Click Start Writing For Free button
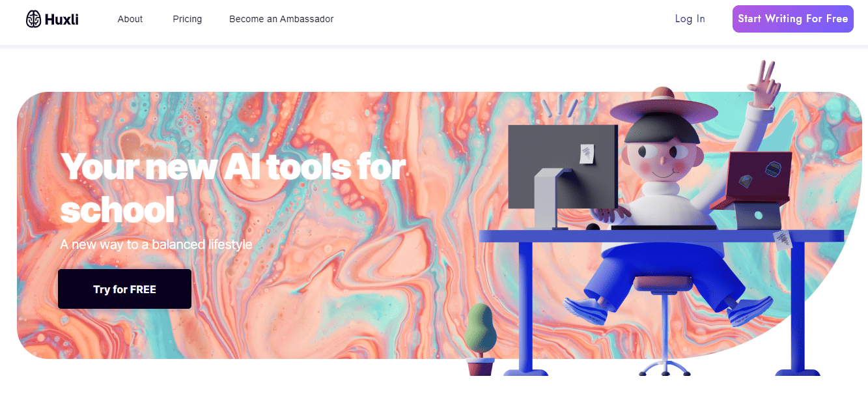The height and width of the screenshot is (400, 868). pyautogui.click(x=792, y=19)
